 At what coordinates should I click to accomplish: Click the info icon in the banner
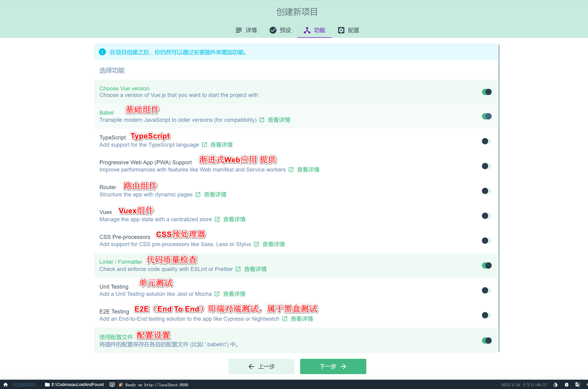click(x=102, y=52)
